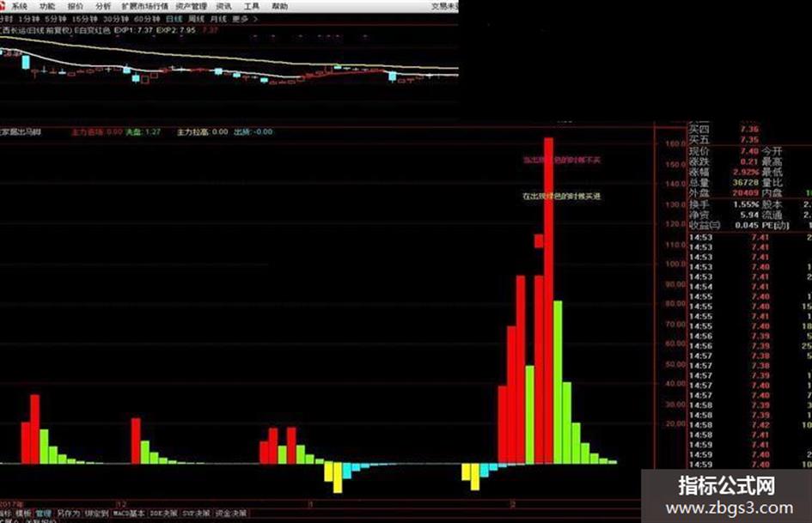Open the 资产管理 menu
Screen dimensions: 812x523
[x=191, y=6]
